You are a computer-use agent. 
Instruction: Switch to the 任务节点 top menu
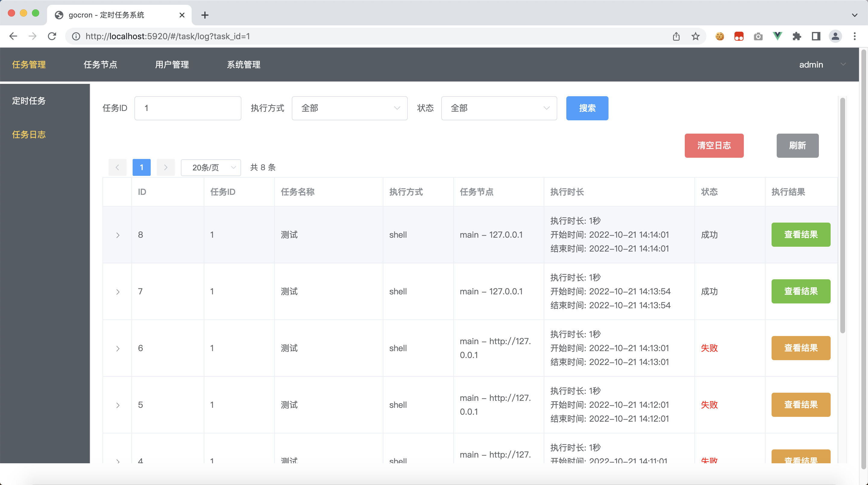(x=100, y=65)
